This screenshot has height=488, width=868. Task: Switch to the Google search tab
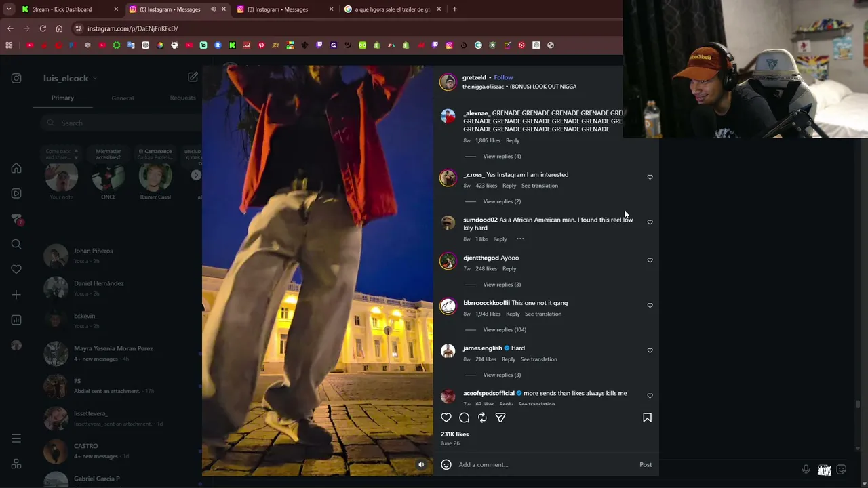[393, 9]
